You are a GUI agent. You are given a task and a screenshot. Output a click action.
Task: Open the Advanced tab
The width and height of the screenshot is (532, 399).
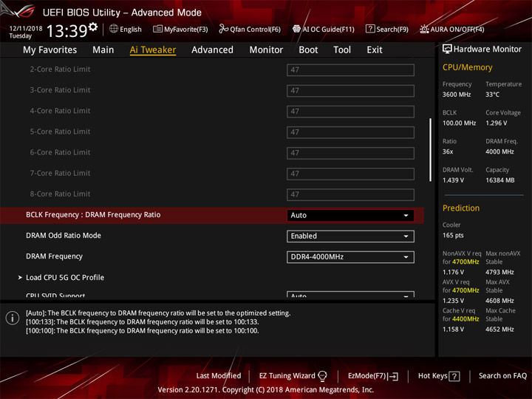(212, 50)
